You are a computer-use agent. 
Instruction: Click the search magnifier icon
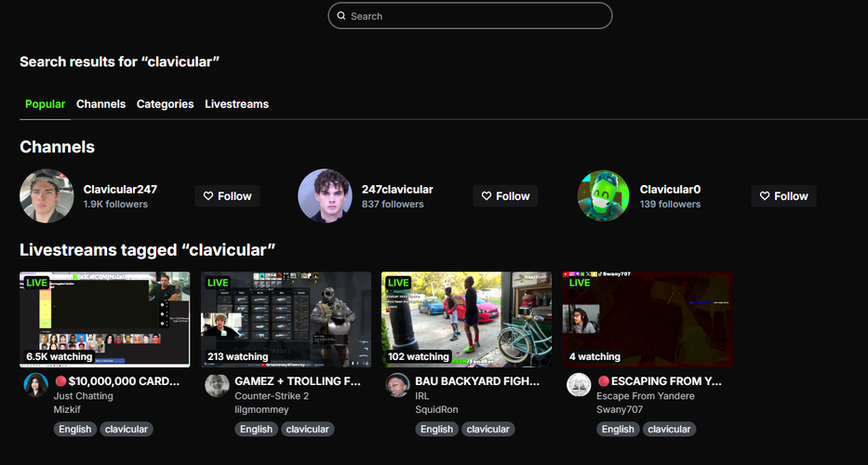coord(341,16)
